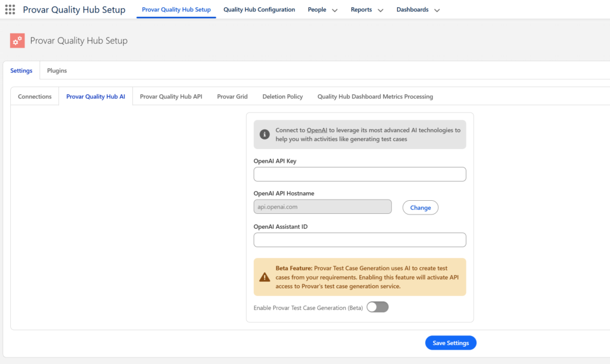Click the Save Settings button
This screenshot has height=364, width=610.
pos(450,343)
